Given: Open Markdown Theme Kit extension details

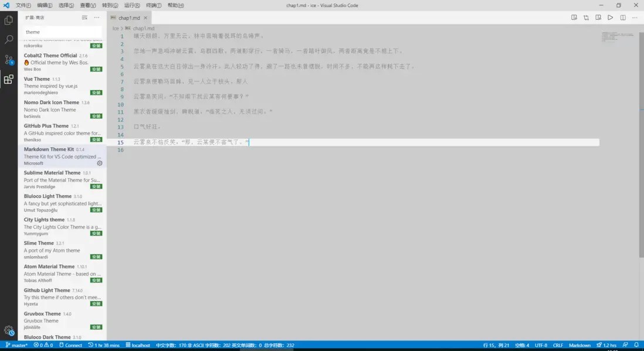Looking at the screenshot, I should 62,156.
